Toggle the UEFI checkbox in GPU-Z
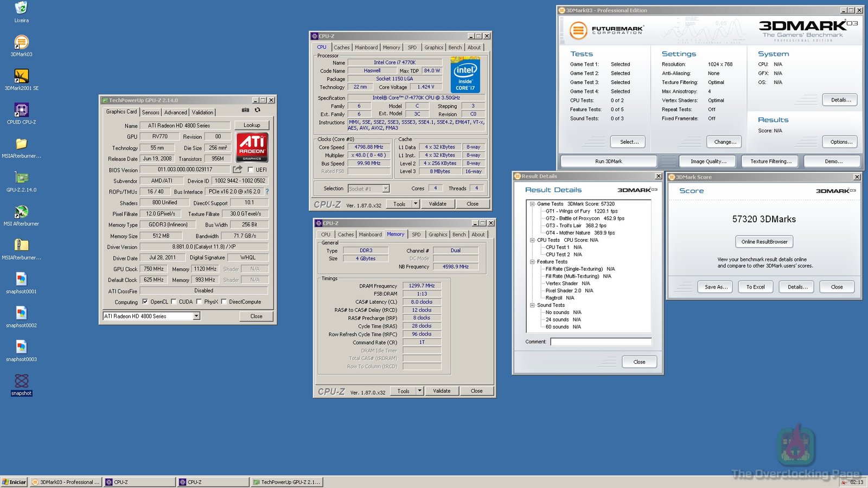Image resolution: width=868 pixels, height=488 pixels. point(250,169)
